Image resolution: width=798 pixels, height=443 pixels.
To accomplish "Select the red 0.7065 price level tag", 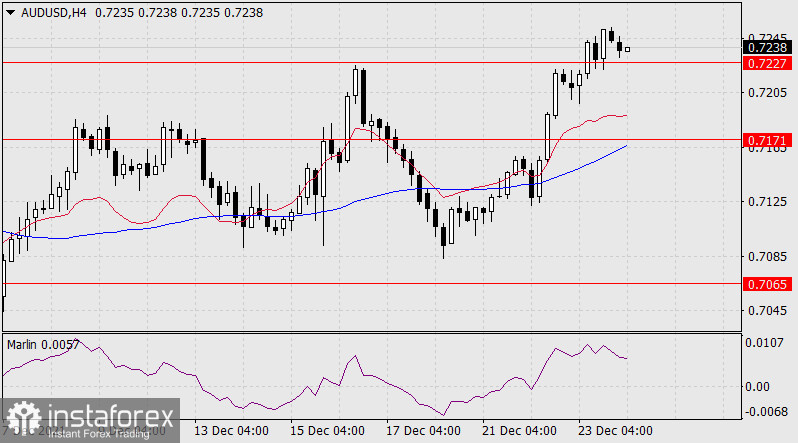I will 769,285.
